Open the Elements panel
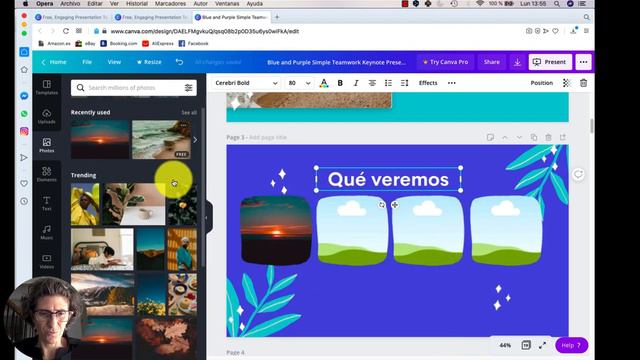The image size is (640, 360). pyautogui.click(x=47, y=174)
